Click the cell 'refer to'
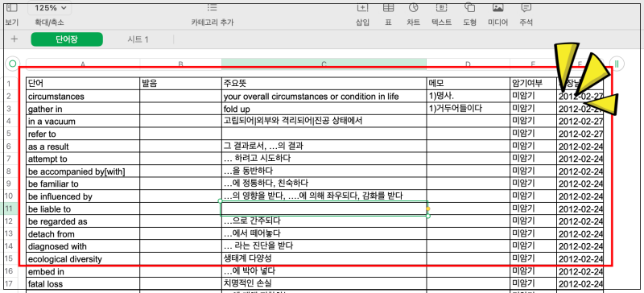Screen dimensions: 644x293 [x=83, y=134]
